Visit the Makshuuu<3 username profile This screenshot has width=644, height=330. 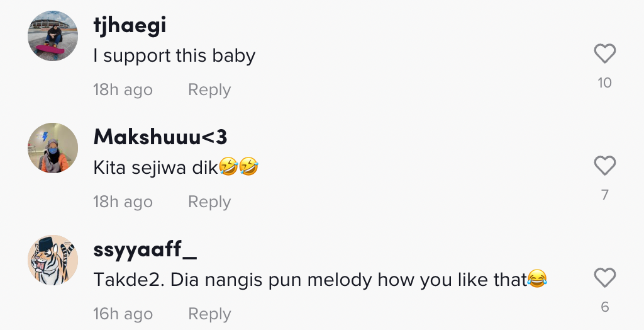(160, 137)
